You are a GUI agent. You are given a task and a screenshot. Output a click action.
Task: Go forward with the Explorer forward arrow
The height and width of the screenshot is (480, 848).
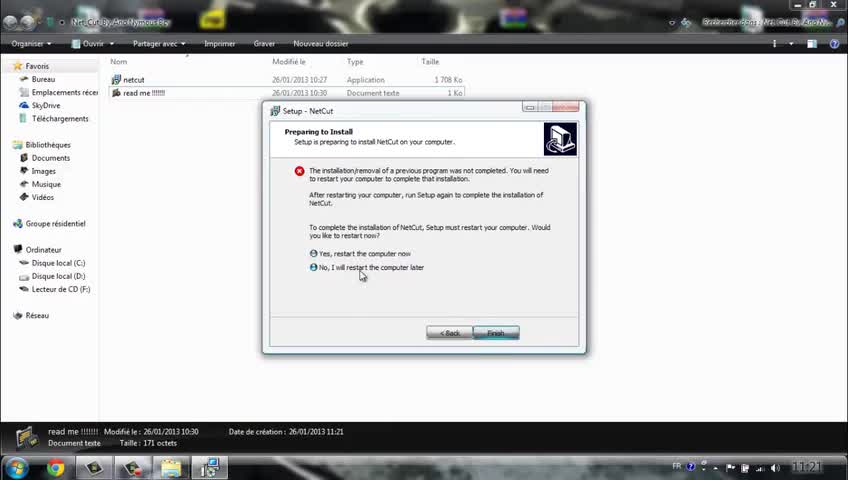tap(28, 22)
